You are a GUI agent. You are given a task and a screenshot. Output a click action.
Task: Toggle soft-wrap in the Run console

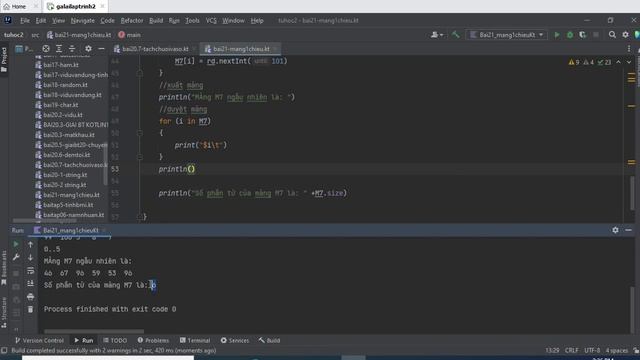click(30, 270)
